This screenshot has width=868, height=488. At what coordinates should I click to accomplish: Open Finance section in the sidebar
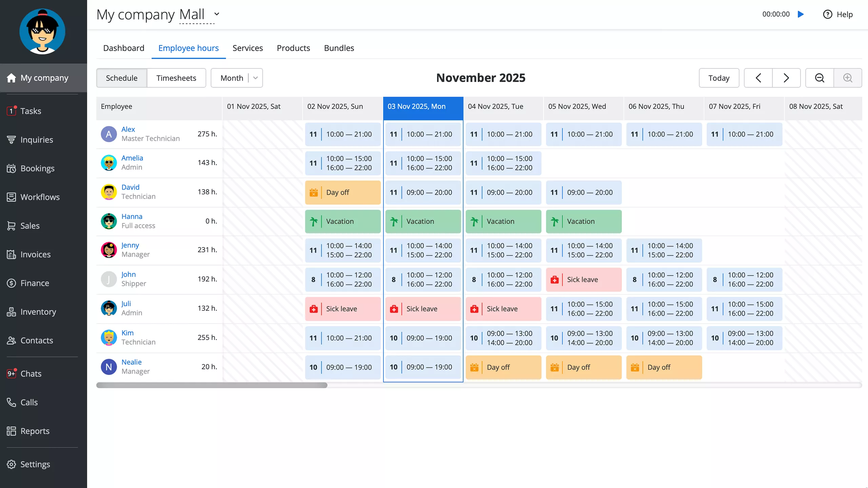(x=35, y=283)
